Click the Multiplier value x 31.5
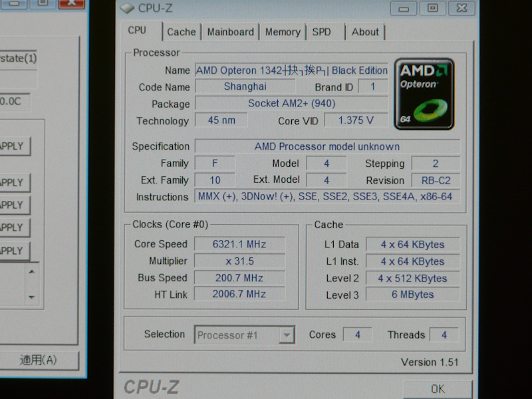The image size is (532, 399). [238, 261]
